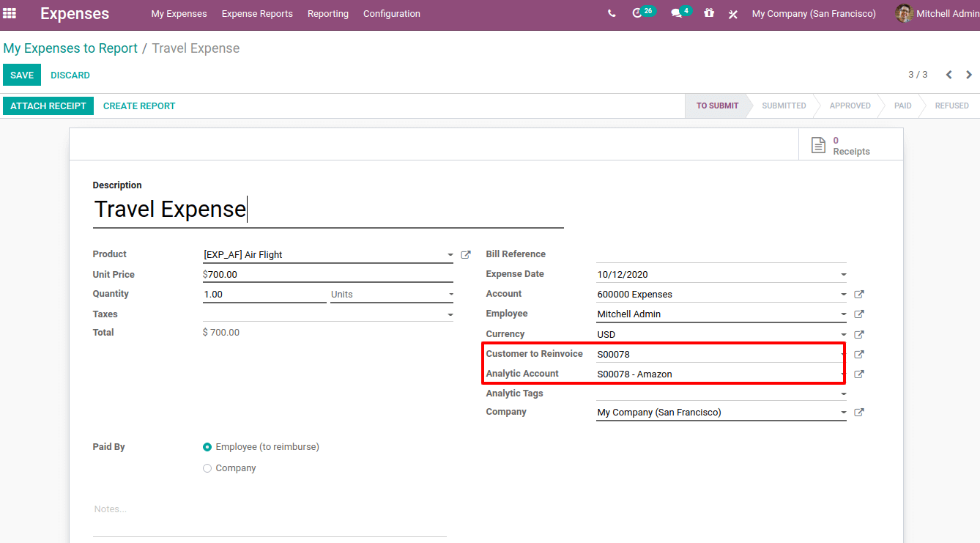Open My Expenses menu

179,14
